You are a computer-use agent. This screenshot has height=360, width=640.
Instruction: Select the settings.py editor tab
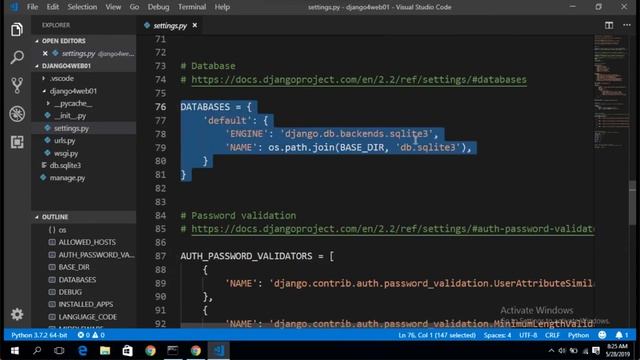click(x=170, y=26)
